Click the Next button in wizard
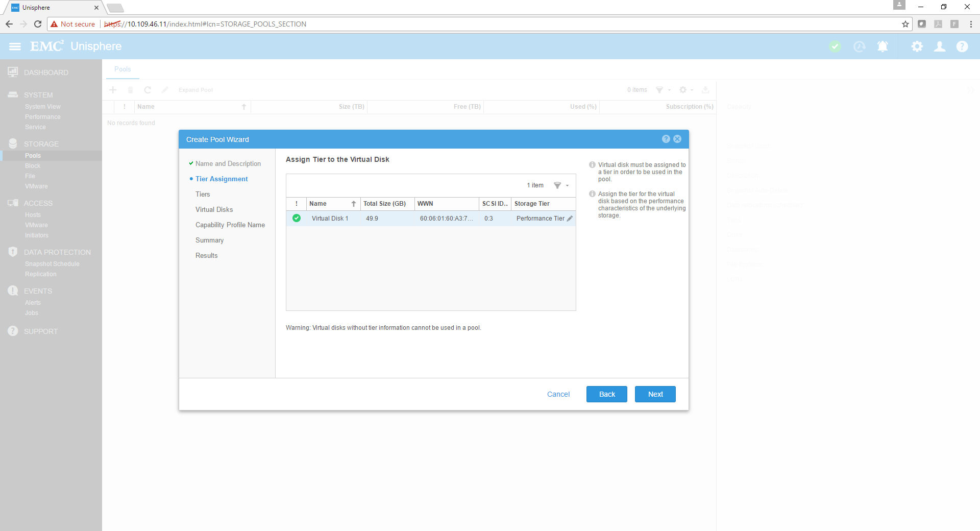980x531 pixels. (655, 394)
